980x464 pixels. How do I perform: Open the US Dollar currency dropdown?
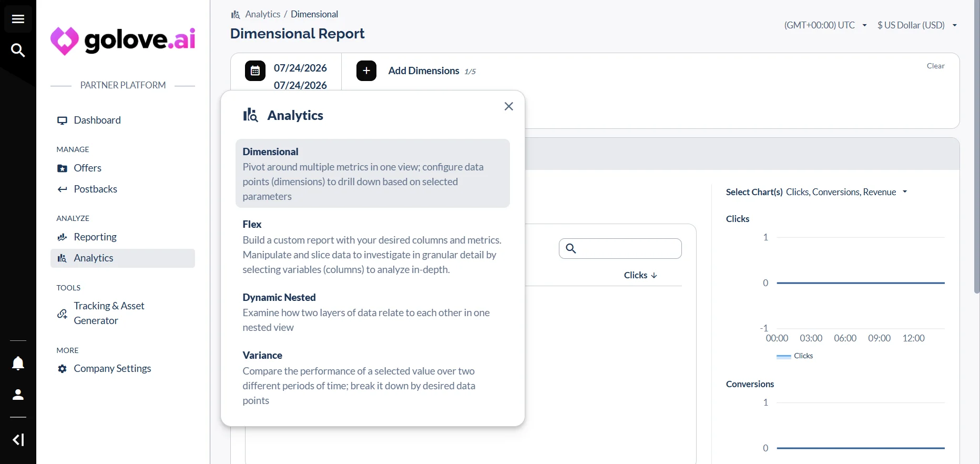coord(917,25)
